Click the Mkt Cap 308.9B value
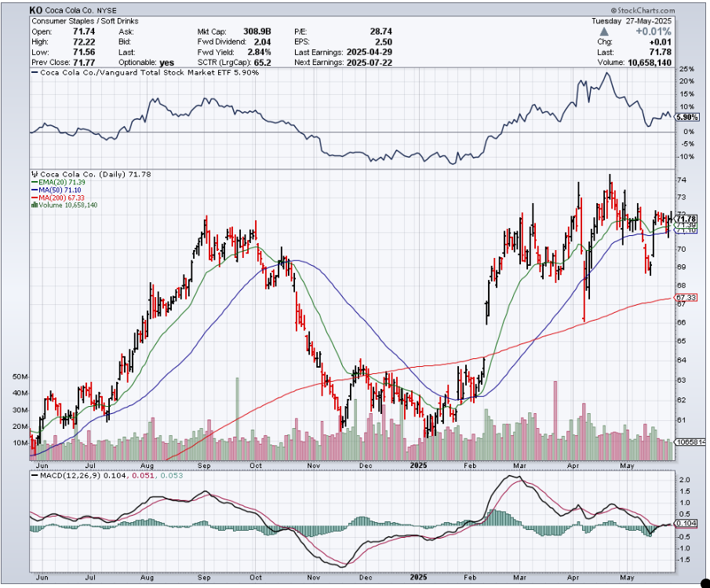This screenshot has width=710, height=588. [x=257, y=31]
